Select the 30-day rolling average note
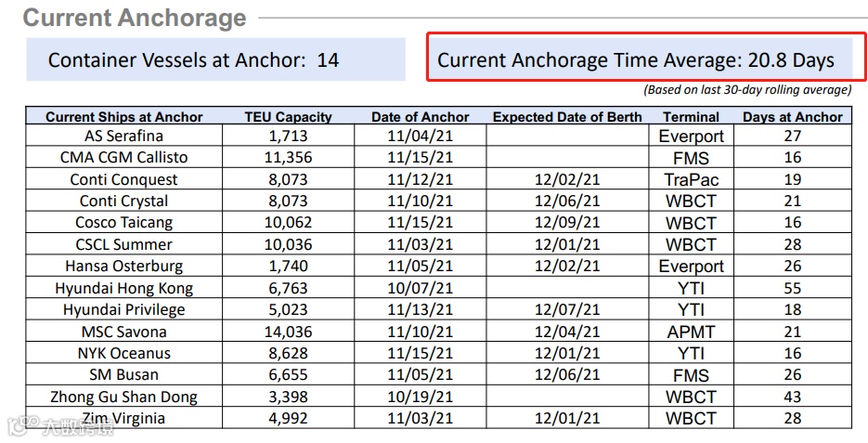 (747, 90)
